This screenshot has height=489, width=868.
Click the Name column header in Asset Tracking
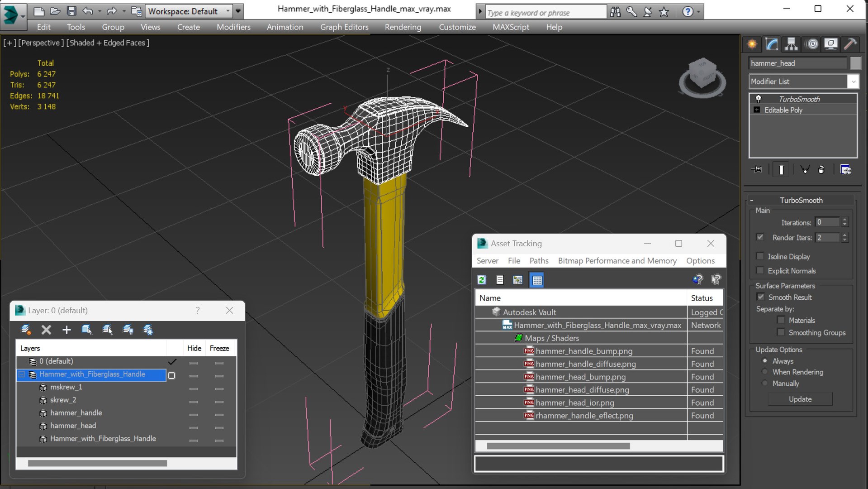(581, 298)
